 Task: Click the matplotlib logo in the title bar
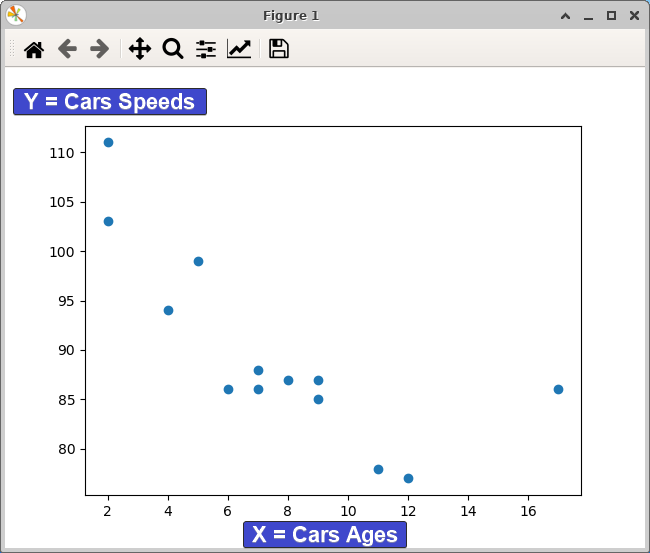point(16,15)
